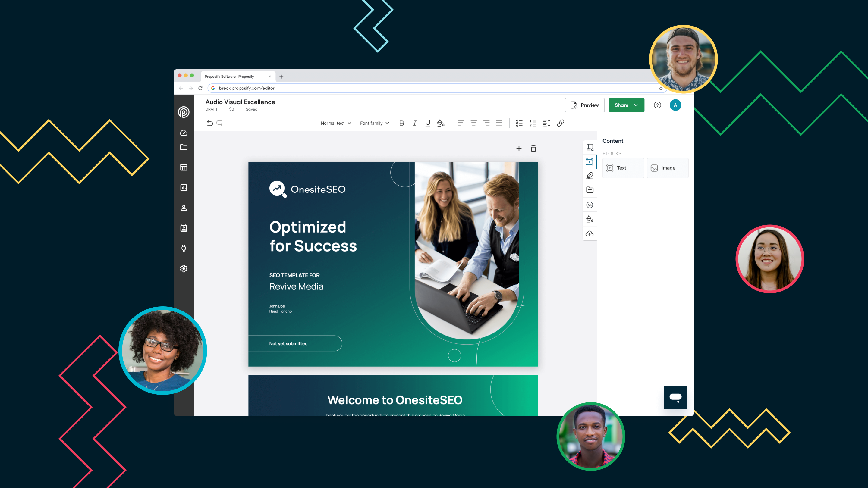The height and width of the screenshot is (488, 868).
Task: Open the signature pen panel icon
Action: click(x=590, y=175)
